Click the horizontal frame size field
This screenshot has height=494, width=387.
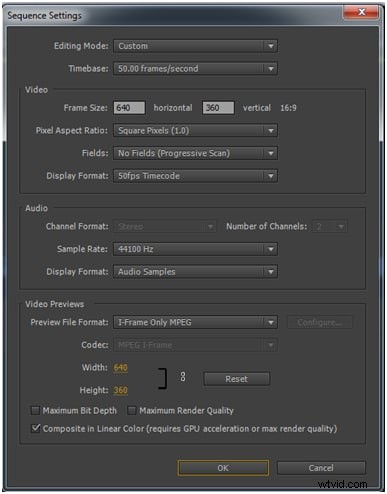pyautogui.click(x=129, y=108)
